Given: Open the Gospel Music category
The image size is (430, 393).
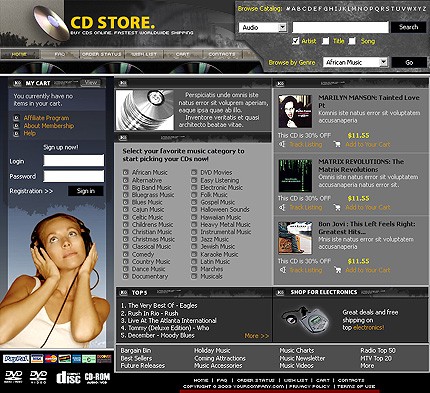Looking at the screenshot, I should tap(218, 202).
